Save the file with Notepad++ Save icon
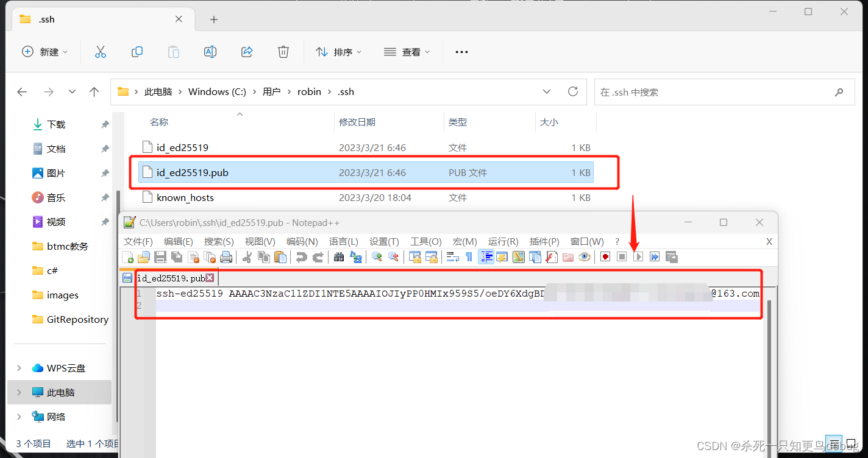The width and height of the screenshot is (868, 458). 160,257
